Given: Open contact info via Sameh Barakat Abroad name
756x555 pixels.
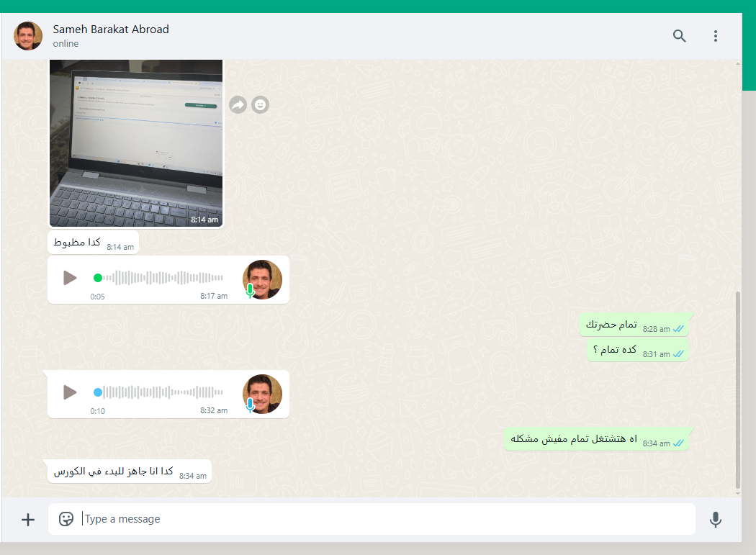Looking at the screenshot, I should pos(111,30).
